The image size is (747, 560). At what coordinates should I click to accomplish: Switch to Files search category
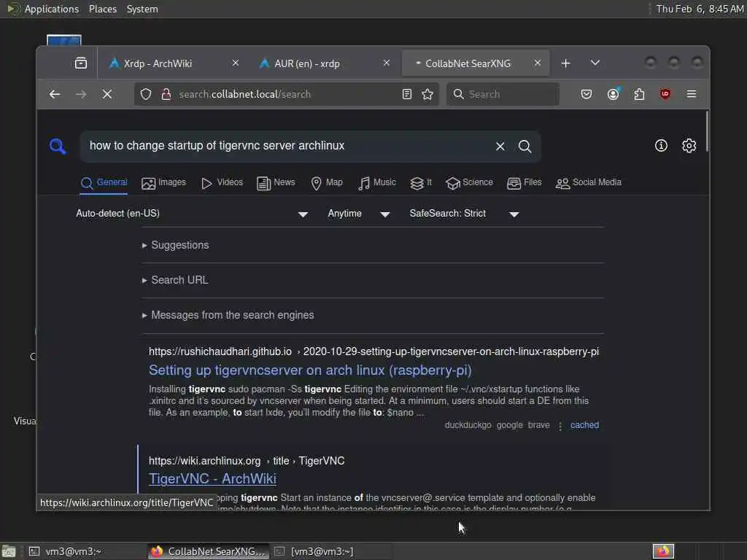pyautogui.click(x=525, y=182)
